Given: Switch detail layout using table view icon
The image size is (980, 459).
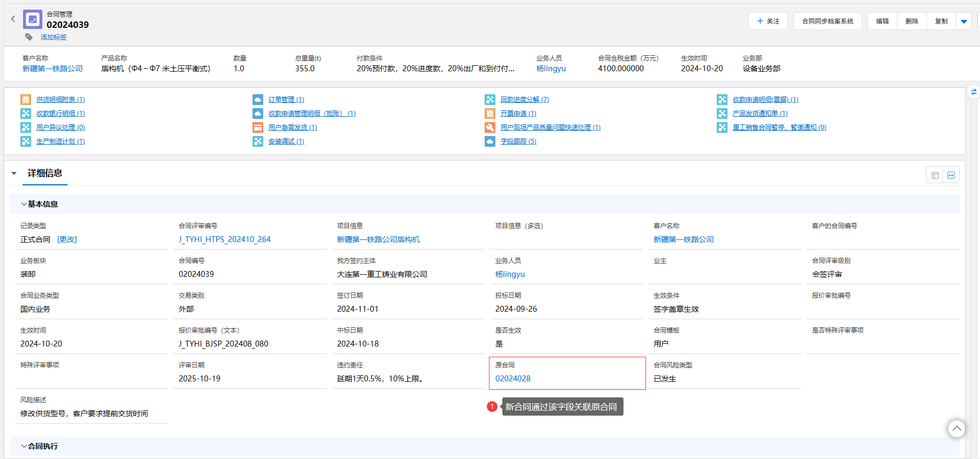Looking at the screenshot, I should tap(935, 175).
